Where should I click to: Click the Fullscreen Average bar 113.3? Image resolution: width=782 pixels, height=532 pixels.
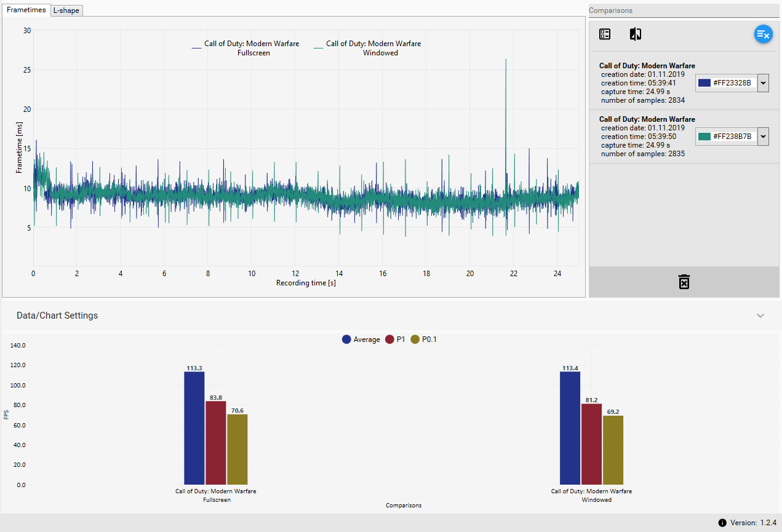tap(194, 427)
